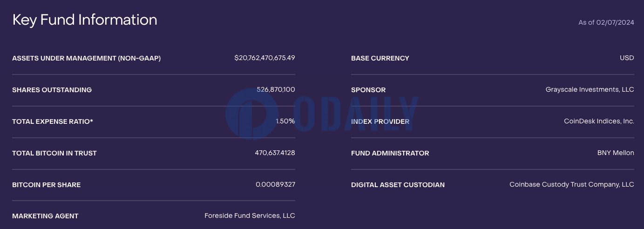Click BNY Mellon fund administrator
This screenshot has height=229, width=644.
tap(616, 153)
